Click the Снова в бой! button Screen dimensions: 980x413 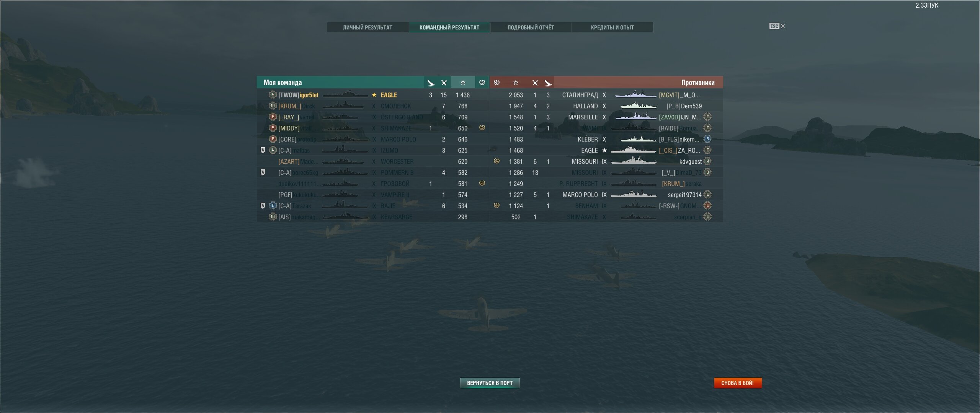[x=738, y=383]
